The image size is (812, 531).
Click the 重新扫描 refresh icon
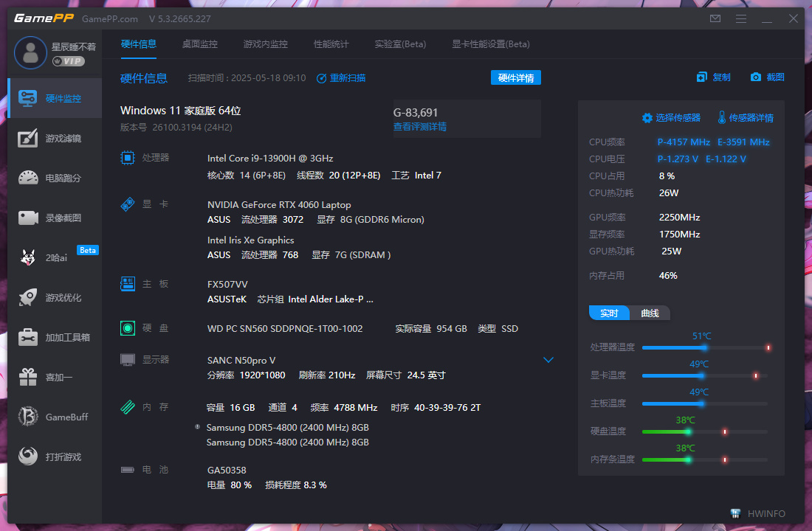click(322, 78)
